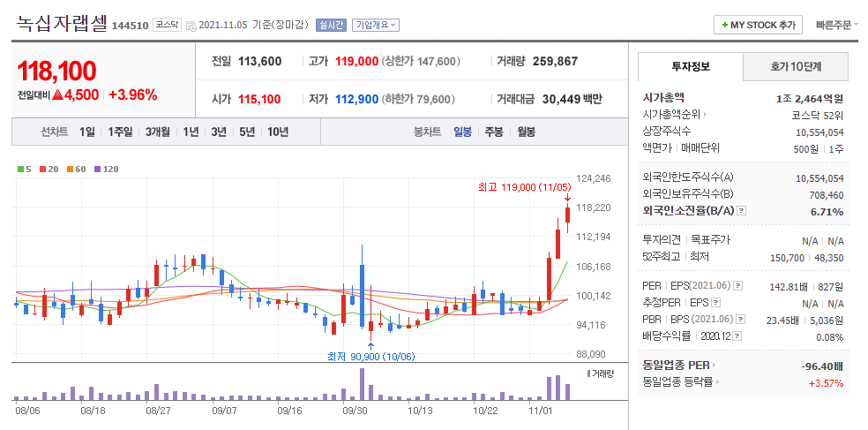Select the 1년 line chart
The image size is (868, 430).
[191, 132]
